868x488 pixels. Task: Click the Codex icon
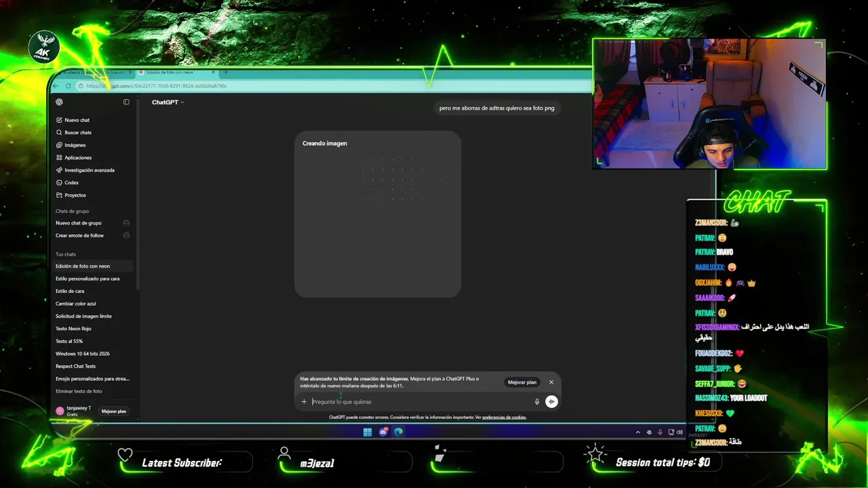(x=60, y=183)
